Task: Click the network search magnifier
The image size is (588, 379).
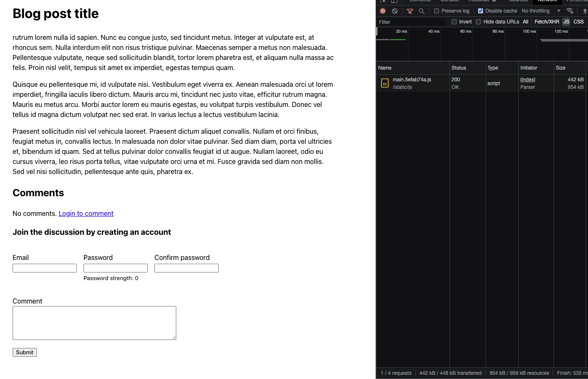Action: coord(421,11)
